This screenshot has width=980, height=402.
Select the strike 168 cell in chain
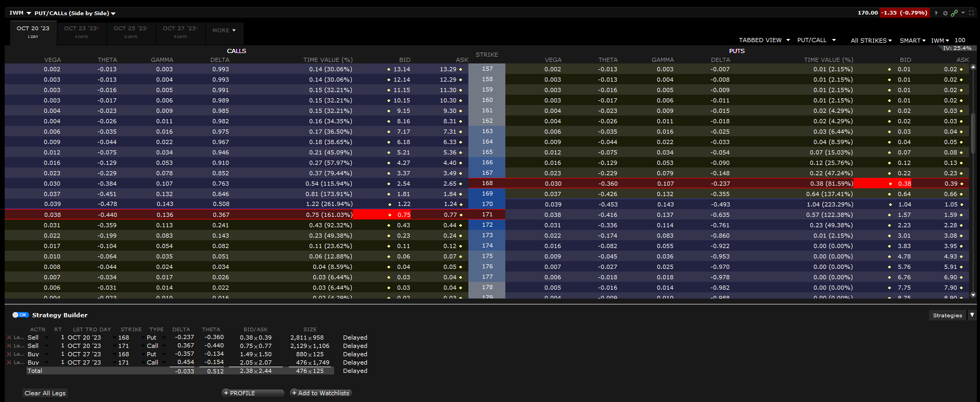pos(487,183)
